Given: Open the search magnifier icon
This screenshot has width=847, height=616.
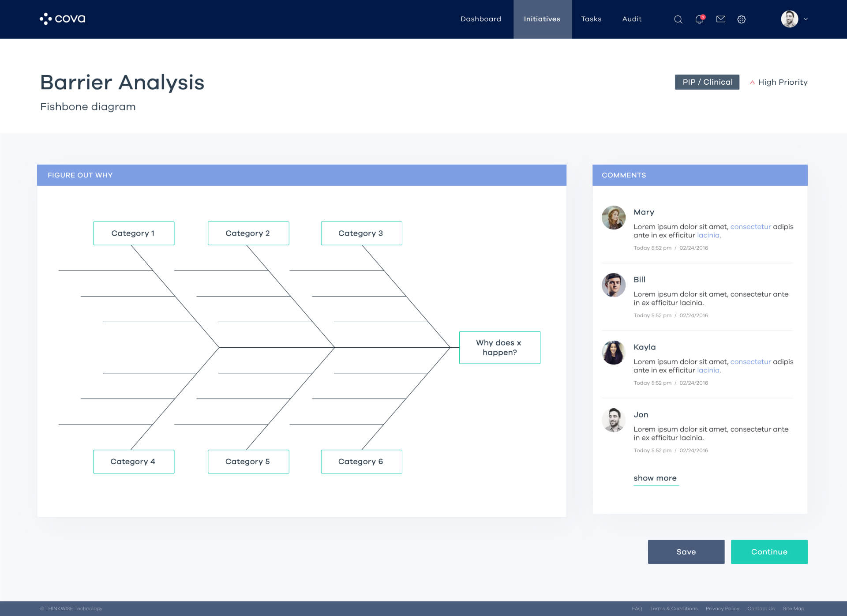Looking at the screenshot, I should [678, 19].
